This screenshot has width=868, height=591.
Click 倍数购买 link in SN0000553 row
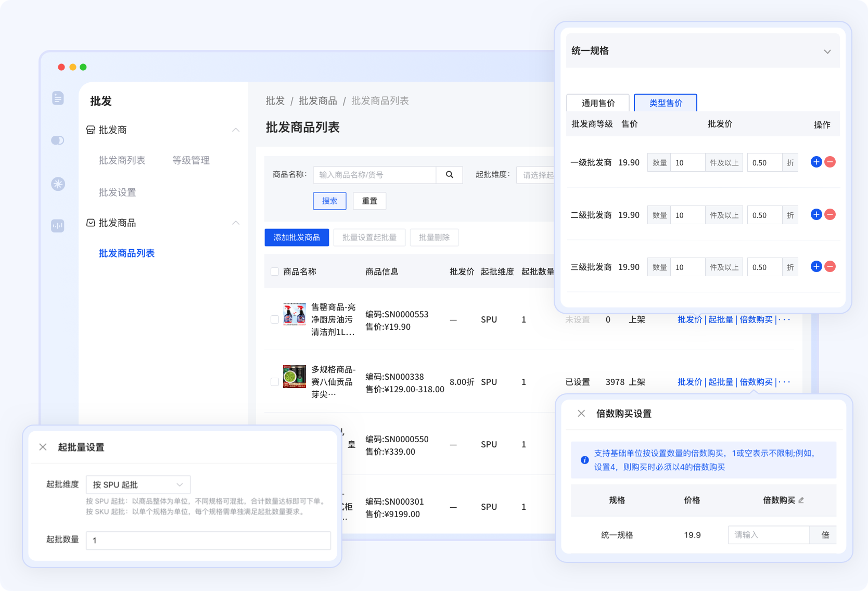pos(756,319)
